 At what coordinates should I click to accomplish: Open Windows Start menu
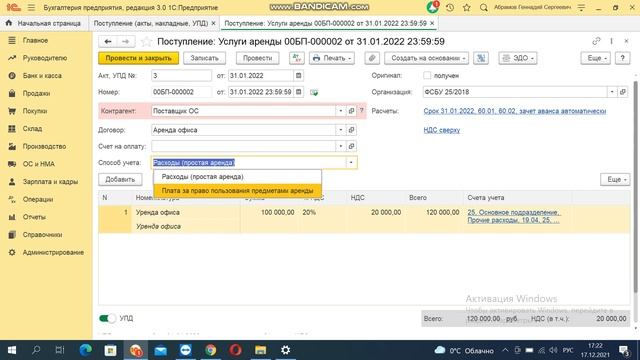(x=12, y=350)
